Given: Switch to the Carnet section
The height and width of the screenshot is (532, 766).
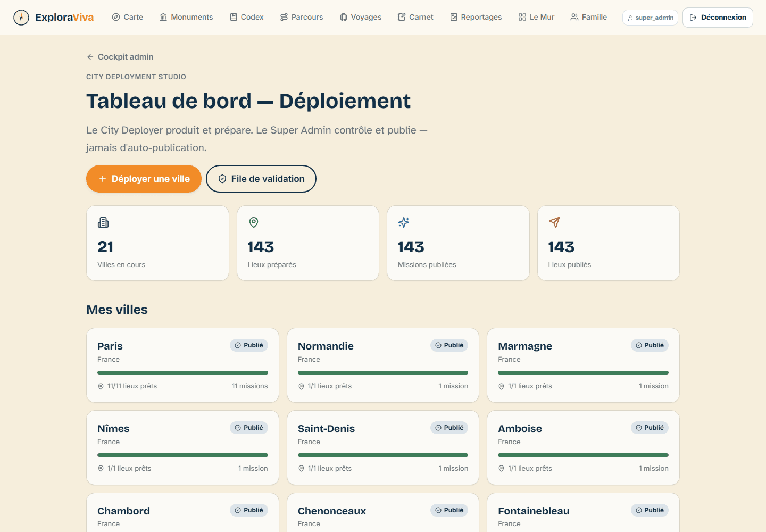Looking at the screenshot, I should [415, 18].
